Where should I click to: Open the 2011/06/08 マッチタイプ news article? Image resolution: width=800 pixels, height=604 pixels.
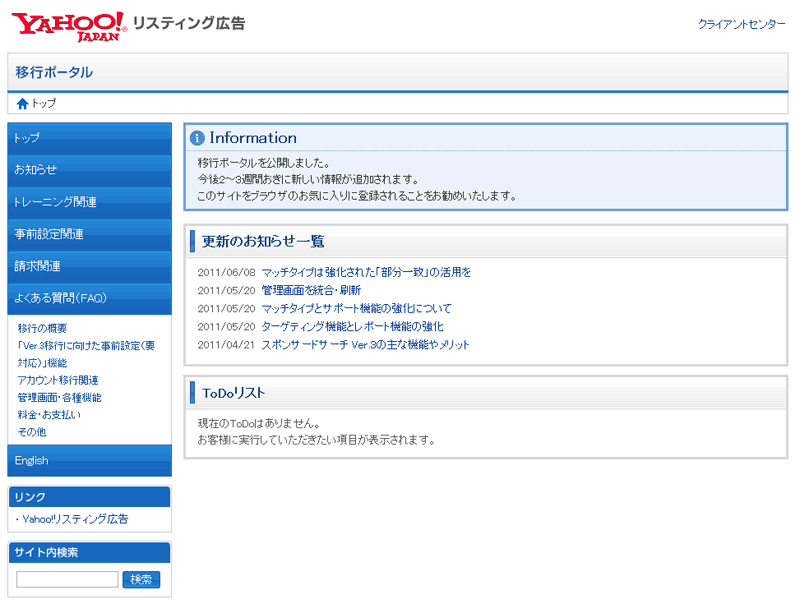pos(365,272)
